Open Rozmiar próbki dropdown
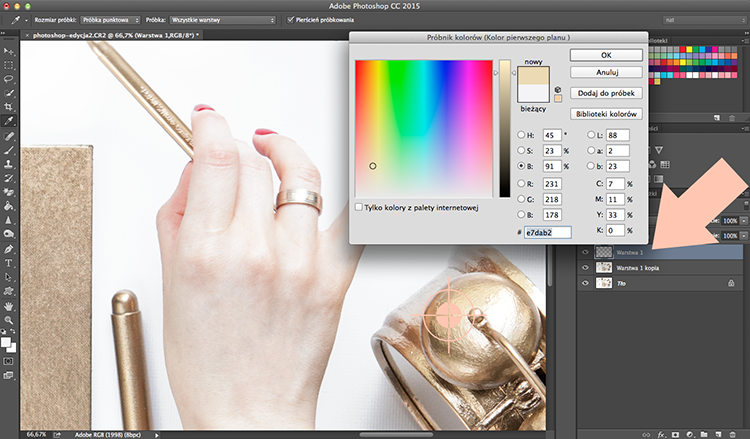Screen dimensions: 750x439 [110, 20]
